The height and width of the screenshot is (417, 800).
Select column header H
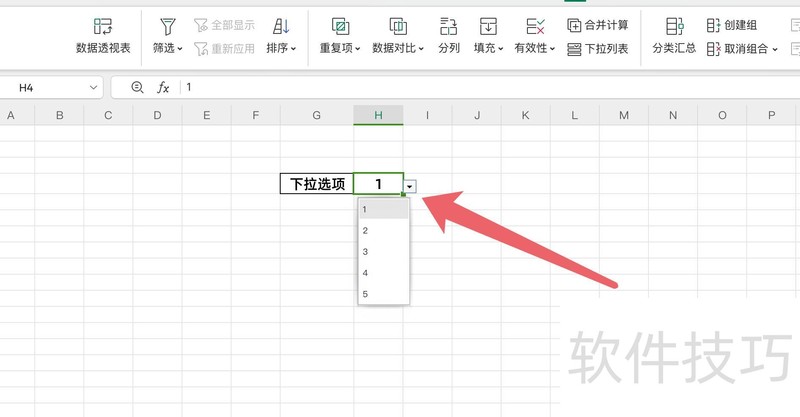pyautogui.click(x=379, y=115)
